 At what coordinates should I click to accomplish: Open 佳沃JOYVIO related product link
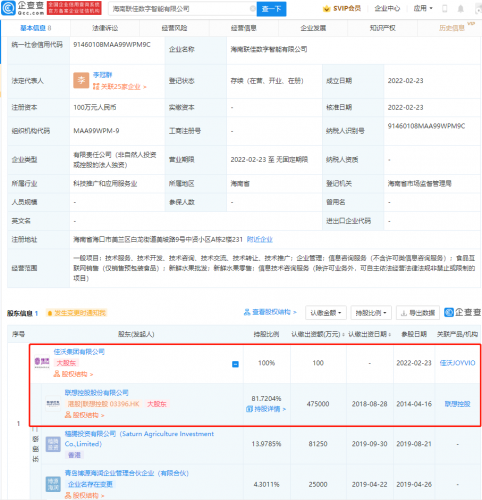(x=457, y=363)
